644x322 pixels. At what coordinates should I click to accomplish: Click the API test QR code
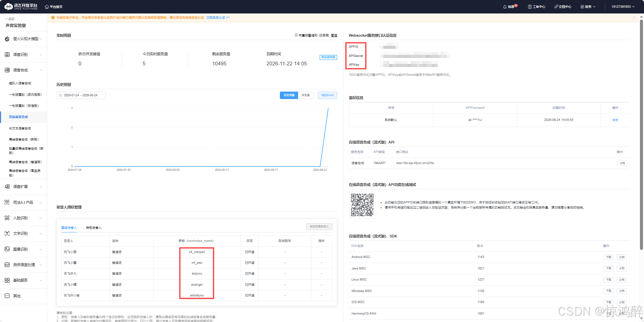362,205
